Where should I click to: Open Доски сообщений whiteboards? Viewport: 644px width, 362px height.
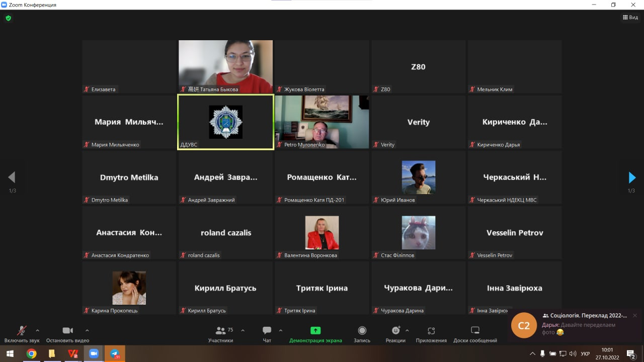[475, 334]
